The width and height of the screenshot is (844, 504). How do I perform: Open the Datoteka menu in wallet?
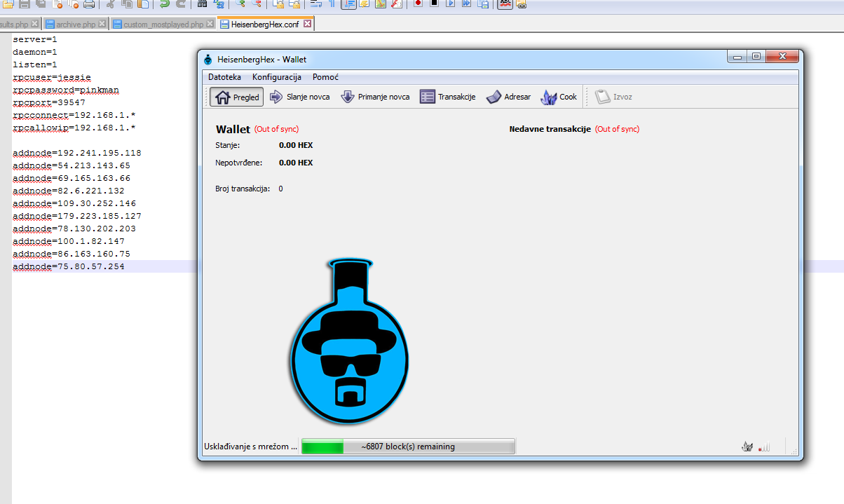point(224,77)
